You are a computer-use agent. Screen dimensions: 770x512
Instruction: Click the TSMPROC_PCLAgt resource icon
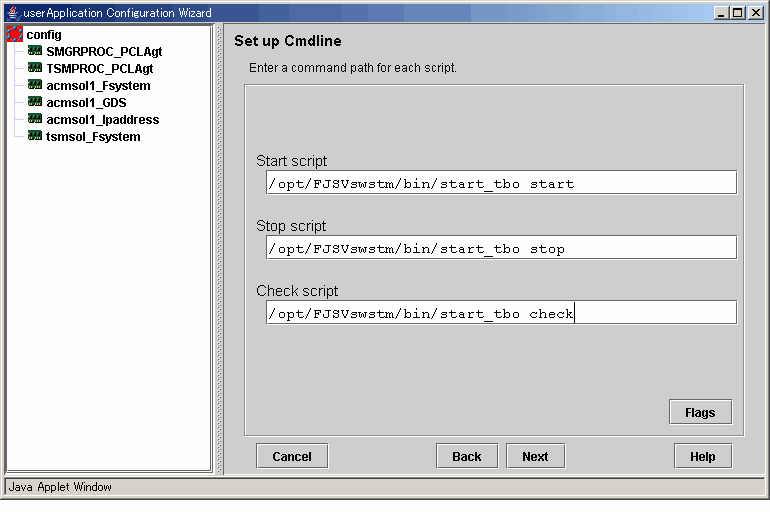[35, 68]
